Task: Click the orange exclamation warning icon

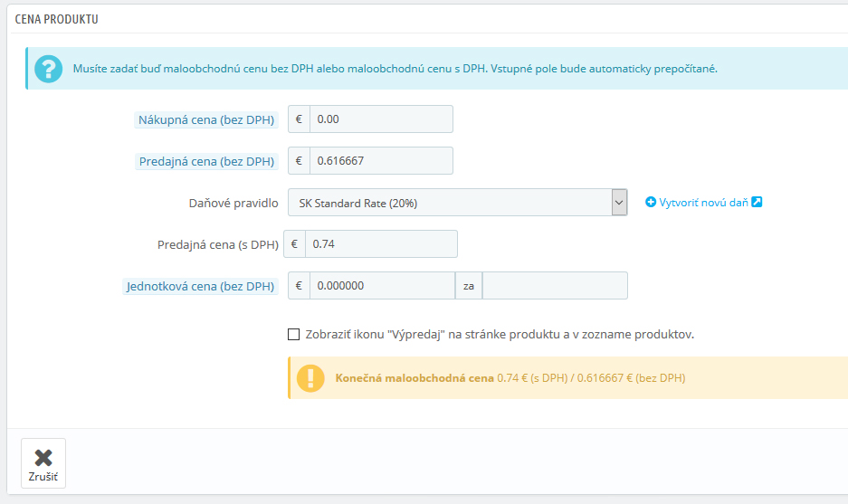Action: tap(310, 378)
